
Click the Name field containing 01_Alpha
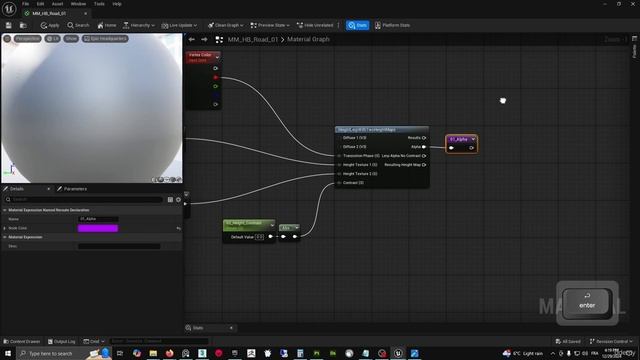click(x=98, y=219)
